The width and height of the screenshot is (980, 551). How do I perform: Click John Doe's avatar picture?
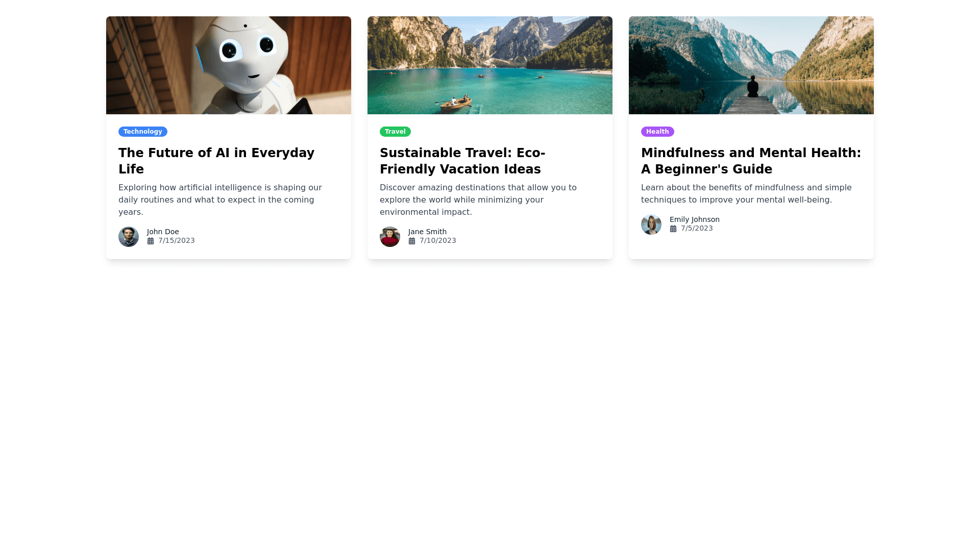[129, 237]
